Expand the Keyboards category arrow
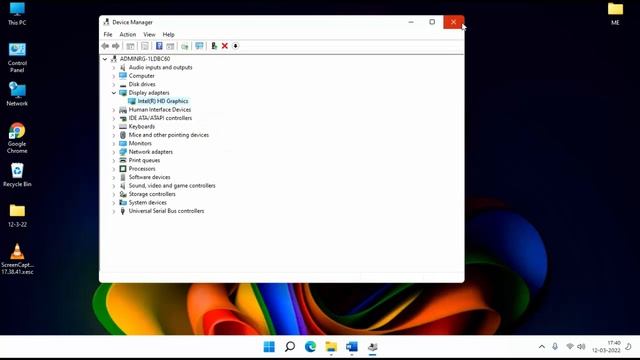Screen dimensions: 640x360 (114, 127)
